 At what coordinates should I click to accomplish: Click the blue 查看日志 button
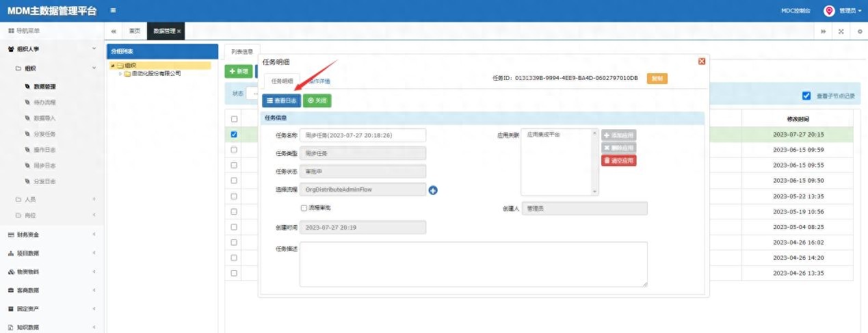(x=281, y=101)
